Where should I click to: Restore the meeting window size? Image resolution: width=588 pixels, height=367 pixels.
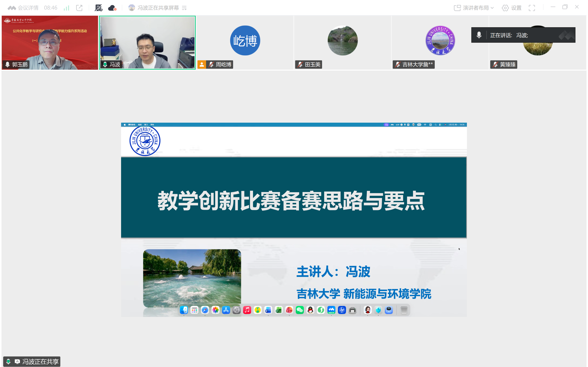coord(565,7)
